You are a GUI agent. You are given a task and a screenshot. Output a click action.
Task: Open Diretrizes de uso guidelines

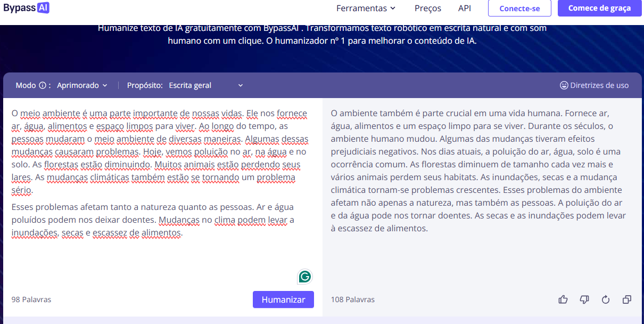pos(594,85)
